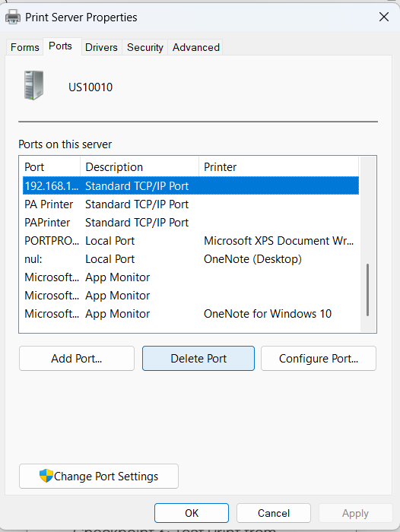Select the 192.168.1... port row
This screenshot has width=400, height=532.
191,185
